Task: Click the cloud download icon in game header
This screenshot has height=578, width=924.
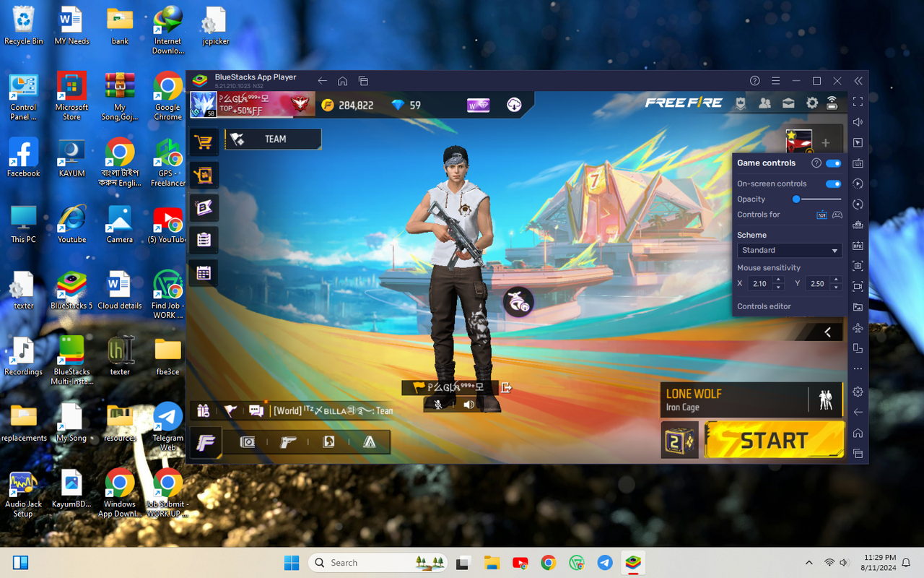Action: pos(514,105)
